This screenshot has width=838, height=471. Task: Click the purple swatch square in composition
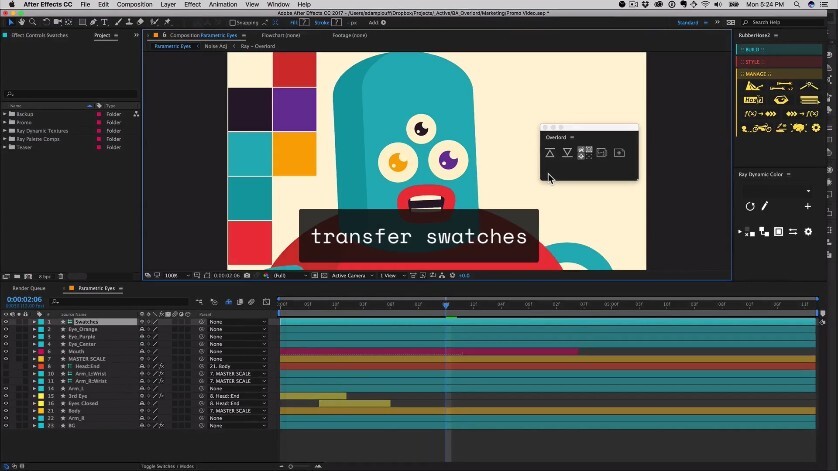point(294,109)
